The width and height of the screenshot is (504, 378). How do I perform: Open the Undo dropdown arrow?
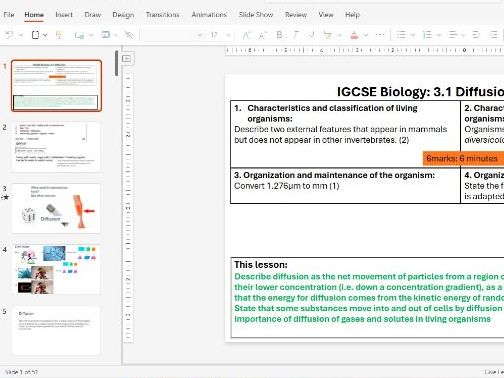pyautogui.click(x=21, y=35)
